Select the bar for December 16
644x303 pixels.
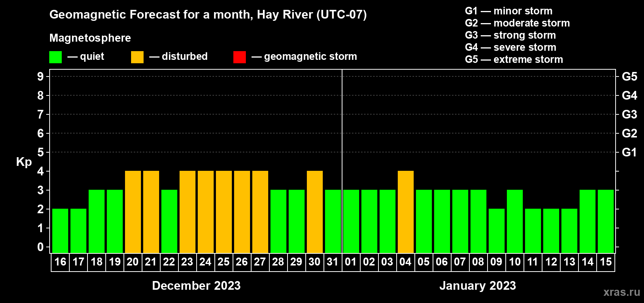(x=60, y=231)
